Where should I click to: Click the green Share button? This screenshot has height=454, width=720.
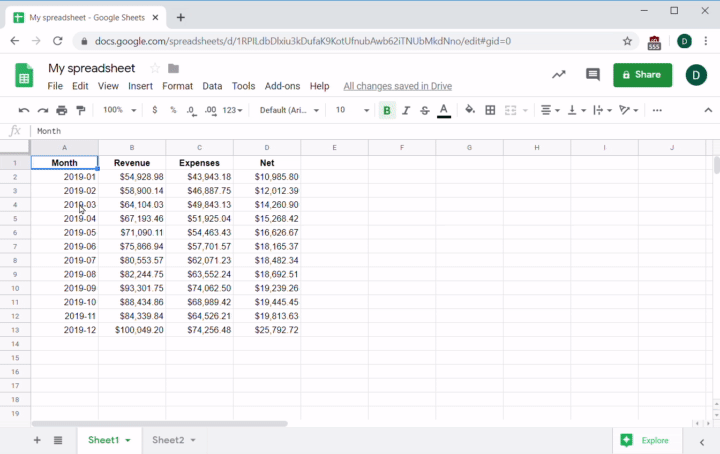pyautogui.click(x=642, y=74)
